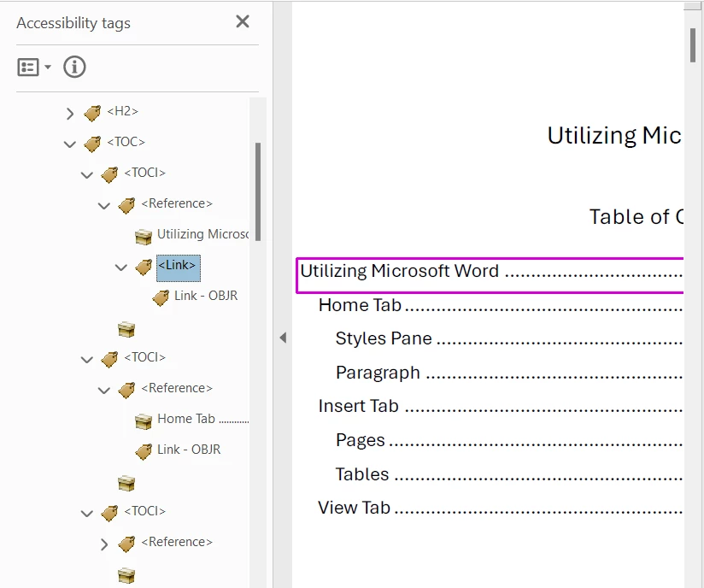704x588 pixels.
Task: Select the TOC tag icon
Action: pos(92,144)
